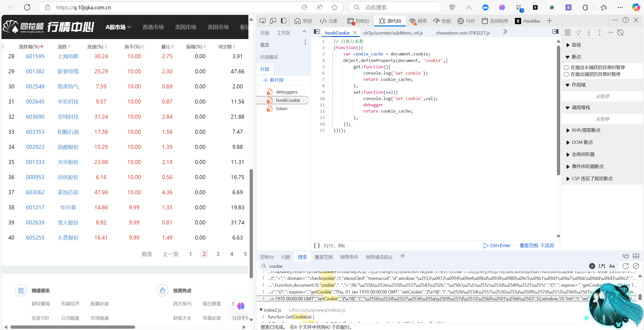Screen dimensions: 644x330
Task: Click the cookie search input field
Action: coord(302,266)
